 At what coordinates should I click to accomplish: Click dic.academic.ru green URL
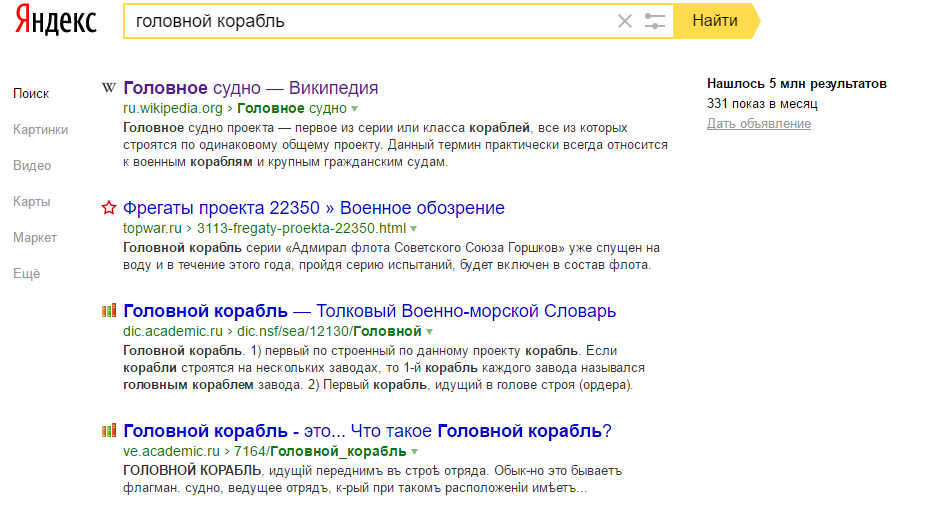point(173,331)
